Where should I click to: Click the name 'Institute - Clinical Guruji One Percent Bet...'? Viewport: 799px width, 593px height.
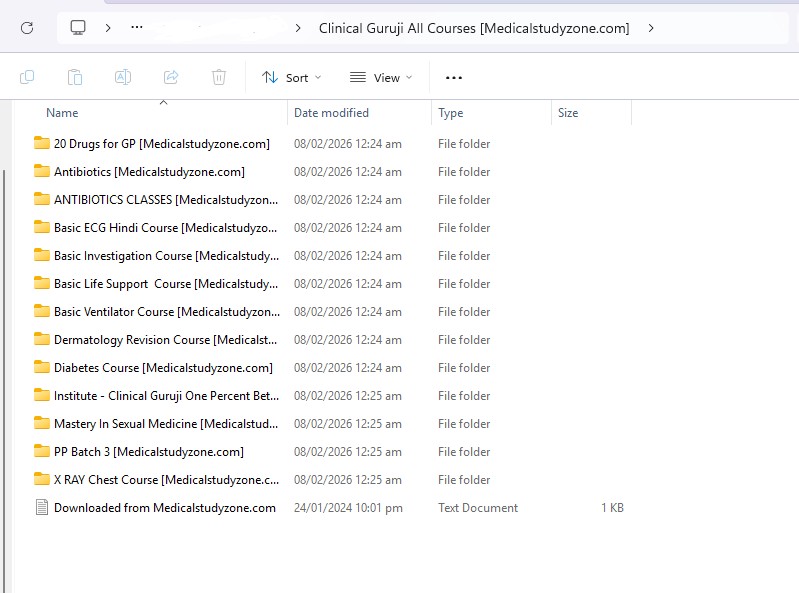click(166, 396)
